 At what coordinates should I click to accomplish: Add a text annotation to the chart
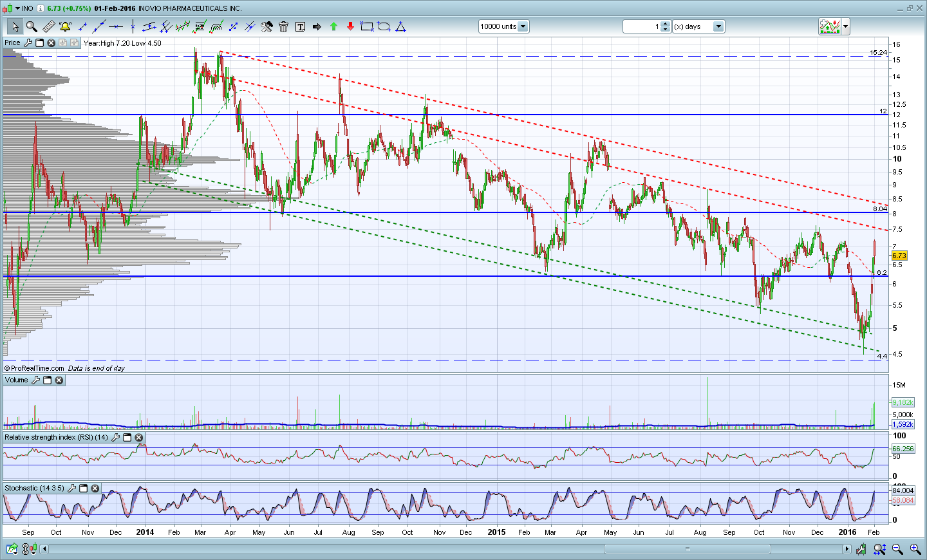300,26
